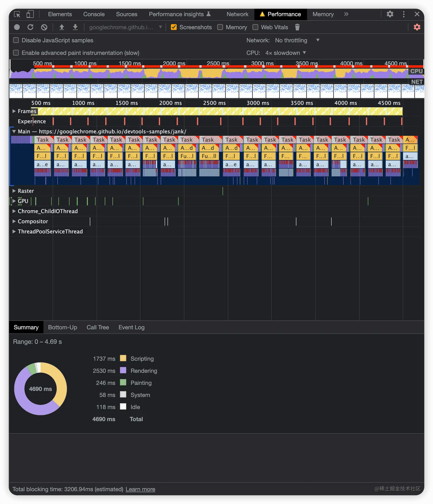Open the three-dot DevTools menu
The width and height of the screenshot is (433, 504).
[404, 14]
